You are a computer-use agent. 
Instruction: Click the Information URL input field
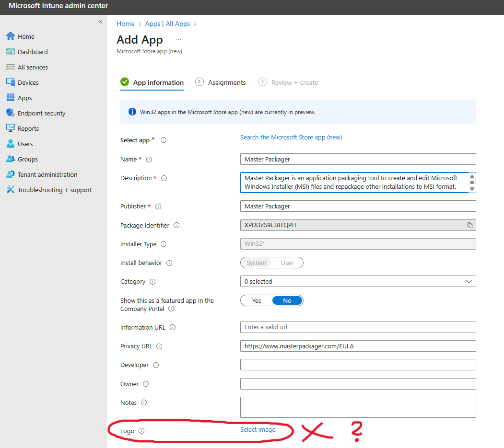click(358, 327)
